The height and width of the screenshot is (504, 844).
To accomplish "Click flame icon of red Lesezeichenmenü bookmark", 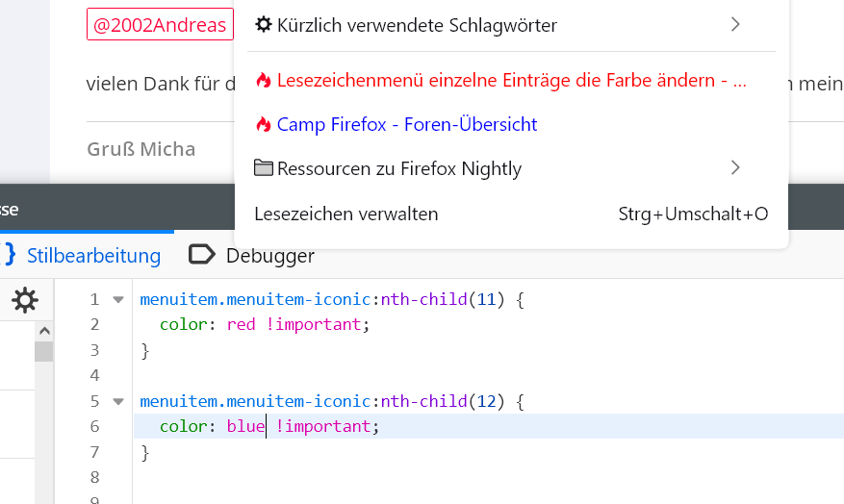I will [264, 81].
